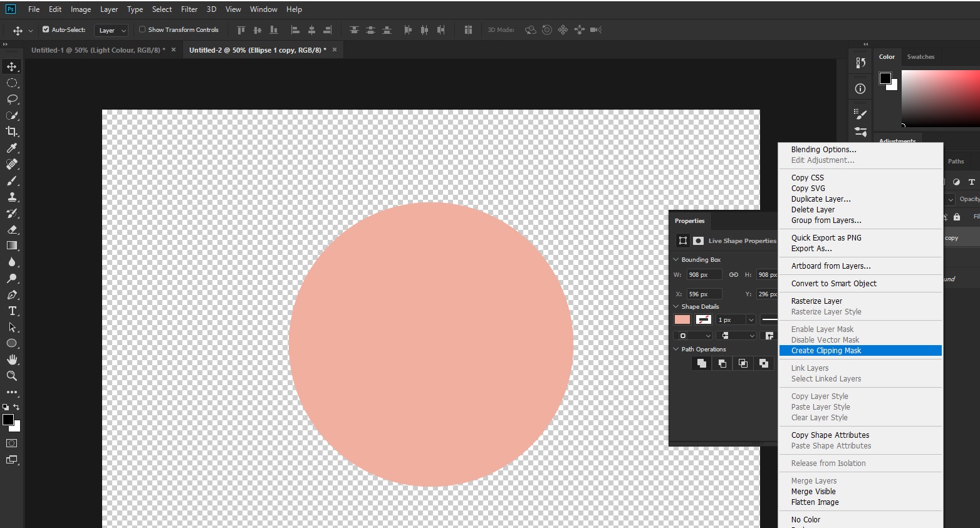Image resolution: width=980 pixels, height=528 pixels.
Task: Select the Ellipse shape tool
Action: 12,343
